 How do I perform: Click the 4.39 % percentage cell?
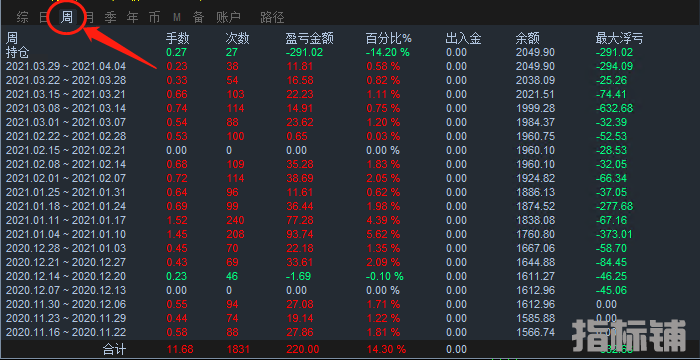pyautogui.click(x=383, y=220)
